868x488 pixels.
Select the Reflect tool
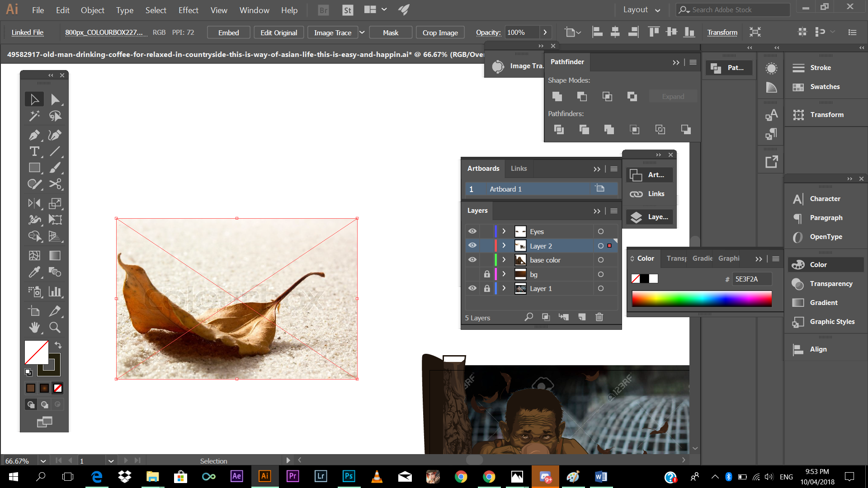coord(34,203)
